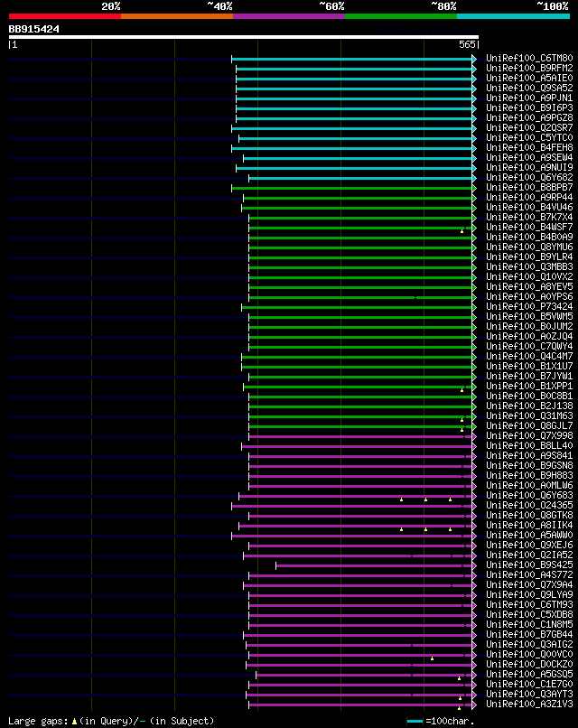Open hit UniRef100_Q3AYT3
The image size is (578, 728).
pos(529,695)
